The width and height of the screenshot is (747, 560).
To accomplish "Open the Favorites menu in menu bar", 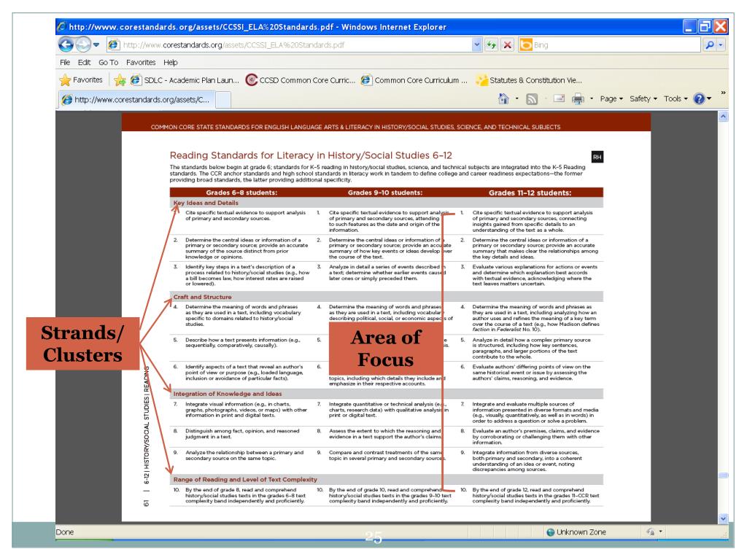I will click(x=141, y=63).
